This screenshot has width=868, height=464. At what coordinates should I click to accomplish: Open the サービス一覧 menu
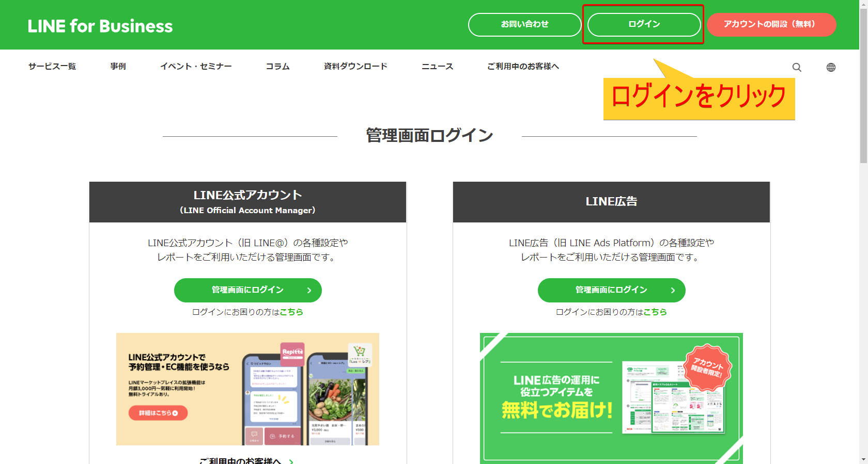coord(52,67)
